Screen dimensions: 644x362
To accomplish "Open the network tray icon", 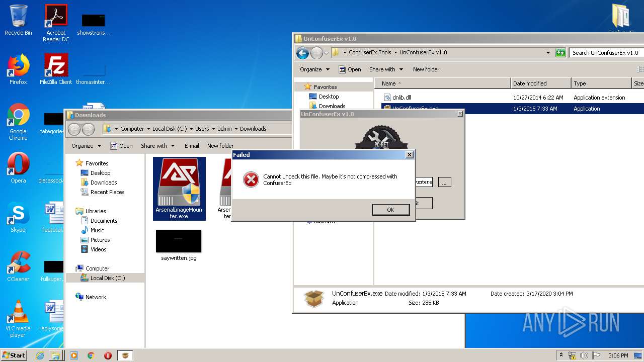I will pyautogui.click(x=573, y=355).
